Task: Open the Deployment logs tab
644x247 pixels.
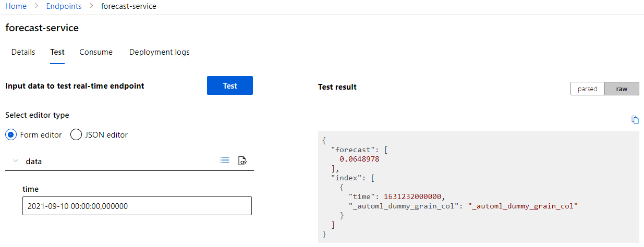Action: tap(160, 52)
